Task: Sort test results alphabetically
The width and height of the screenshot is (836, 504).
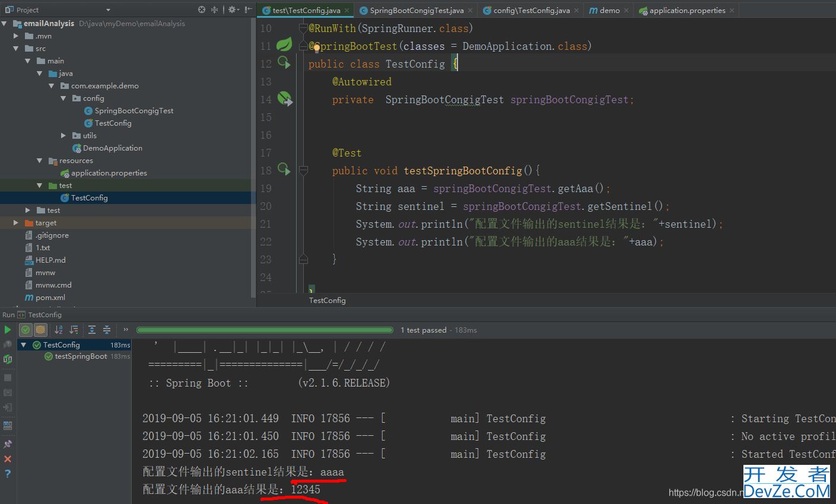Action: (x=59, y=330)
